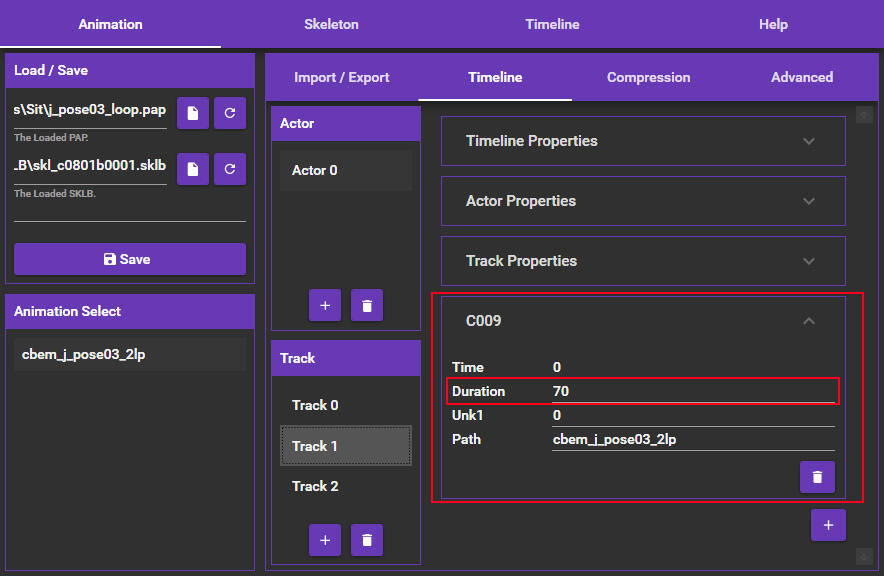
Task: Add a new actor with plus button
Action: (325, 305)
